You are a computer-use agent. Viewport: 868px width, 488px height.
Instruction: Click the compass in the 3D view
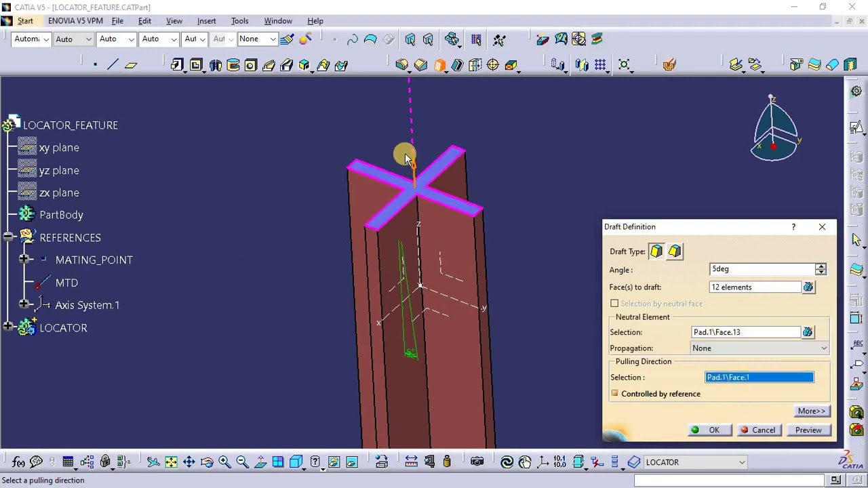click(775, 129)
